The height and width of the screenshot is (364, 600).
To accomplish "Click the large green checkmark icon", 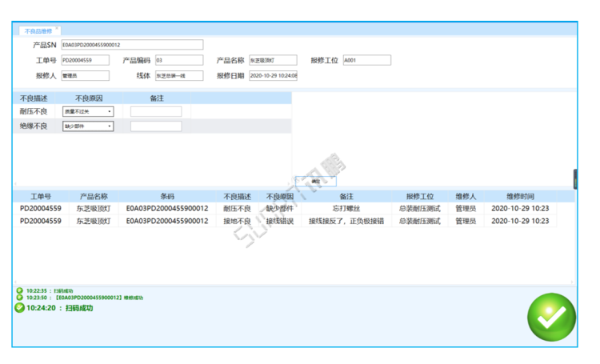I will pyautogui.click(x=551, y=317).
